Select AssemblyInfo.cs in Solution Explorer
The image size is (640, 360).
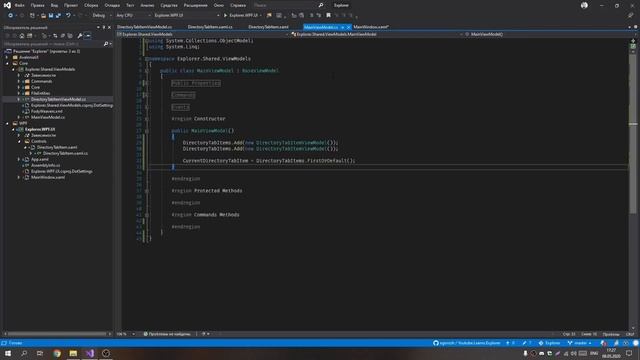(x=45, y=165)
